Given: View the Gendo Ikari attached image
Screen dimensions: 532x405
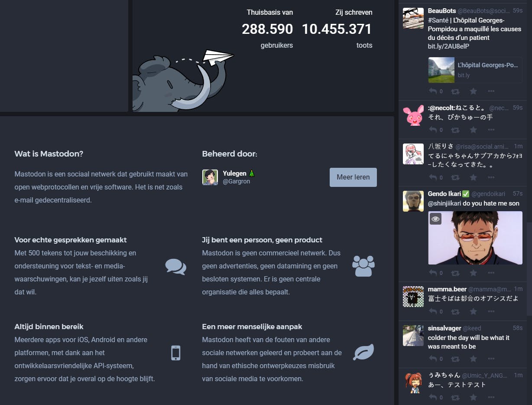Looking at the screenshot, I should pyautogui.click(x=475, y=238).
